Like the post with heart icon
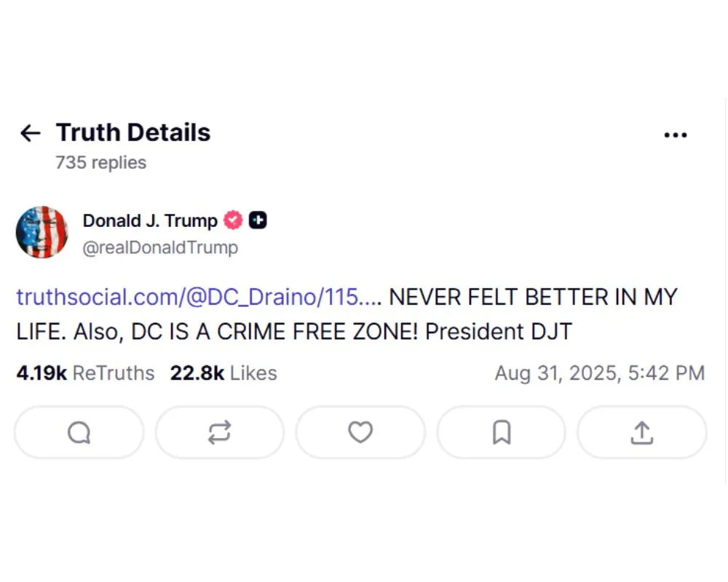This screenshot has height=582, width=728. [360, 433]
